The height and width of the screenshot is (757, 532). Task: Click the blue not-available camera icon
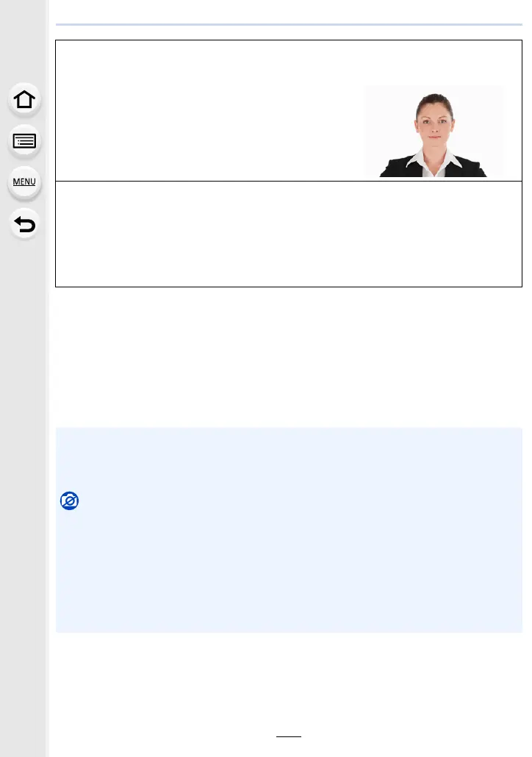70,501
